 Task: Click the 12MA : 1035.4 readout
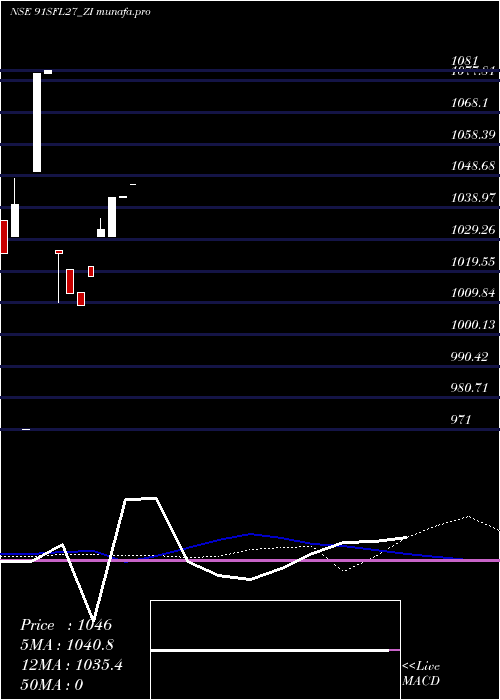(72, 665)
